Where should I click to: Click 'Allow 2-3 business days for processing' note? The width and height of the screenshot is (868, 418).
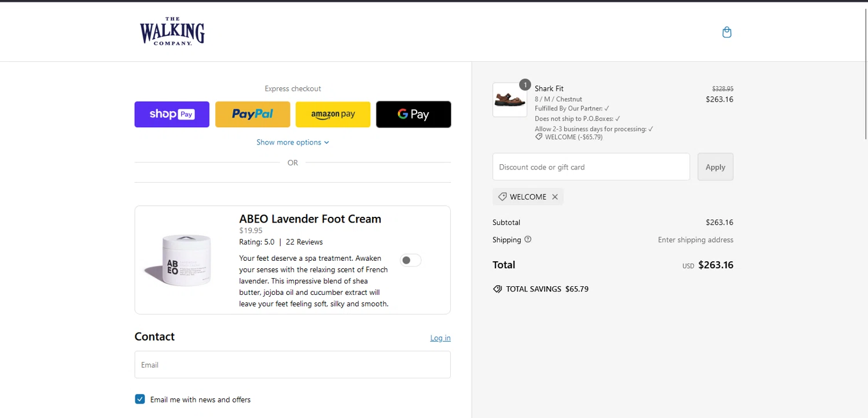pos(594,129)
